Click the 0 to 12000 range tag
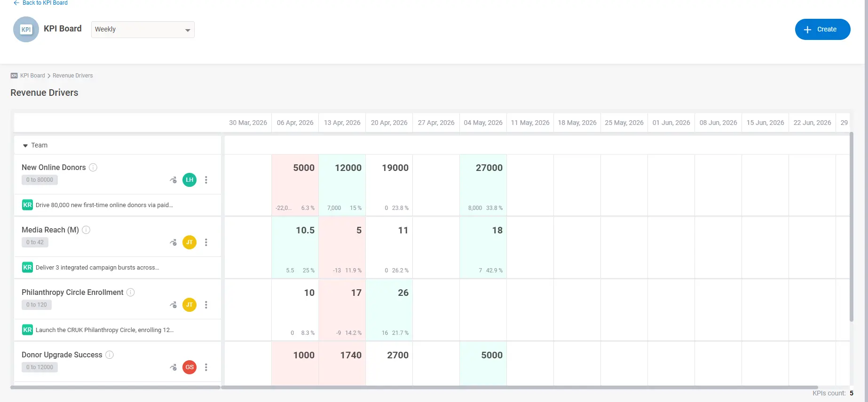This screenshot has width=868, height=402. [39, 367]
